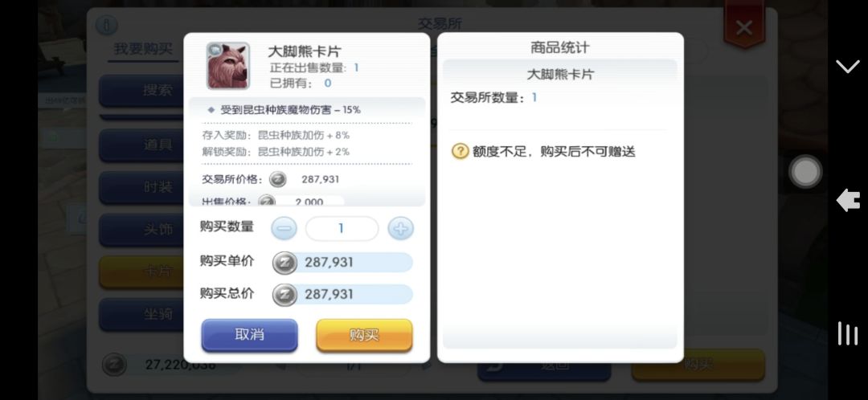This screenshot has height=400, width=868.
Task: Click the zeny coin icon beside 购买总价
Action: [285, 294]
